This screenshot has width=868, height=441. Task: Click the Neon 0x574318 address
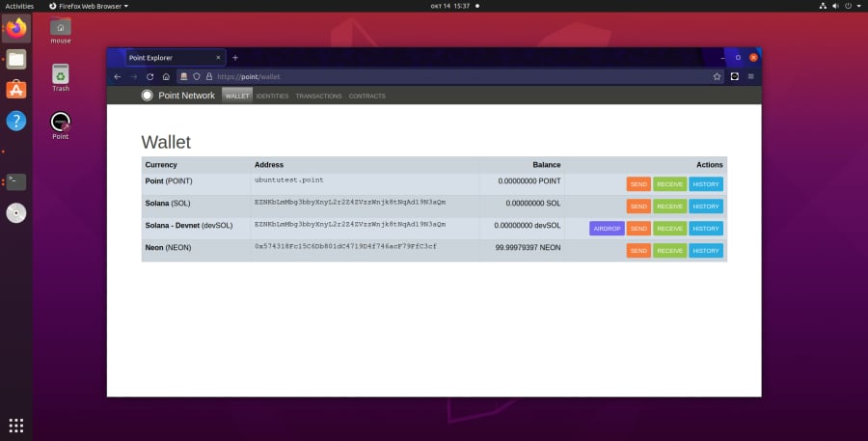coord(345,246)
